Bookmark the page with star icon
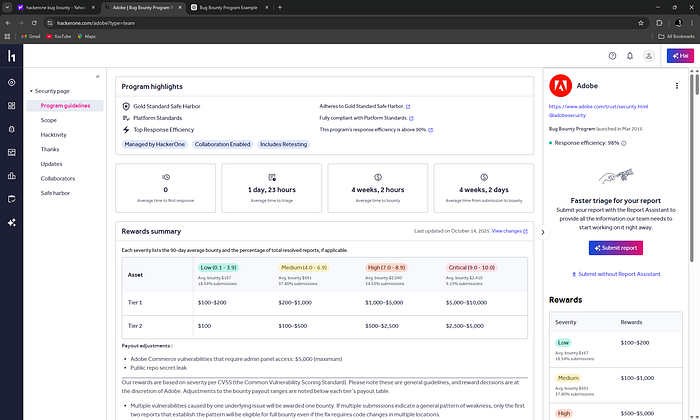Screen dimensions: 700x420 [x=641, y=23]
